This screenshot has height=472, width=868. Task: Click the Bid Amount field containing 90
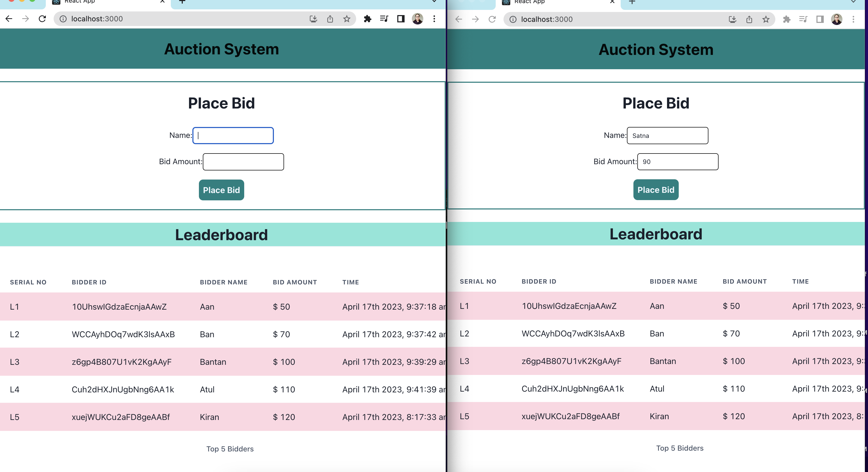click(678, 162)
